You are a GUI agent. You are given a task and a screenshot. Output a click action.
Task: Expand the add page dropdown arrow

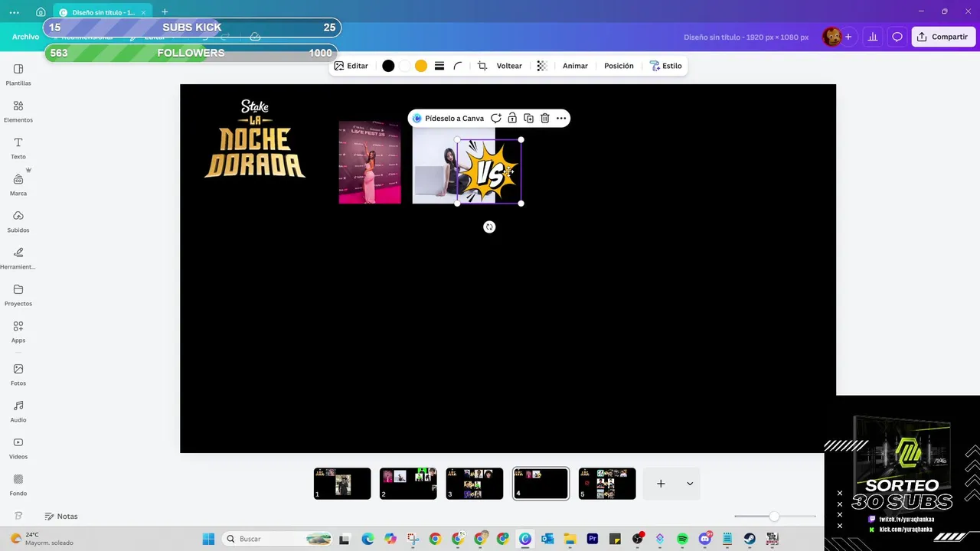[x=690, y=484]
